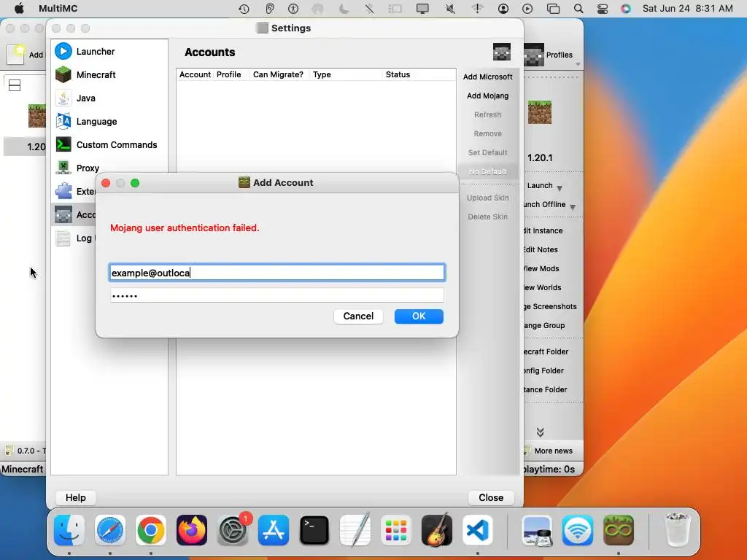Click the Help button in Settings
The width and height of the screenshot is (747, 560).
click(x=76, y=497)
